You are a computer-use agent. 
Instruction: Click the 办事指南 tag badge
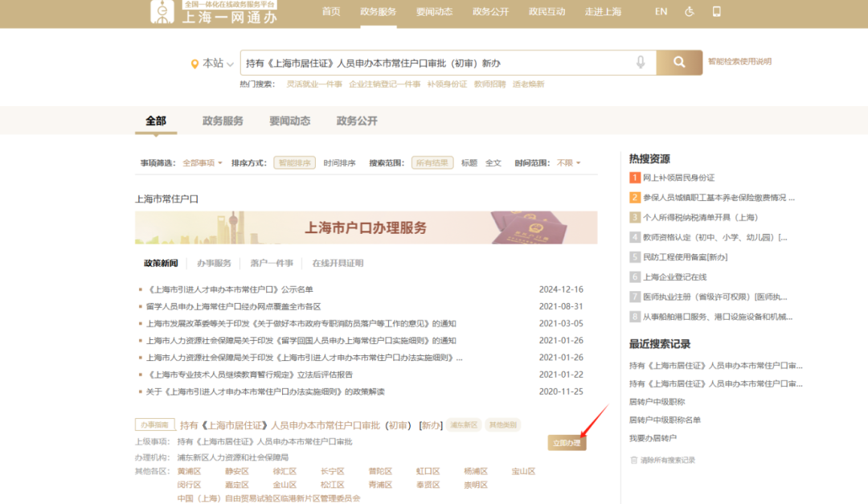[x=154, y=424]
